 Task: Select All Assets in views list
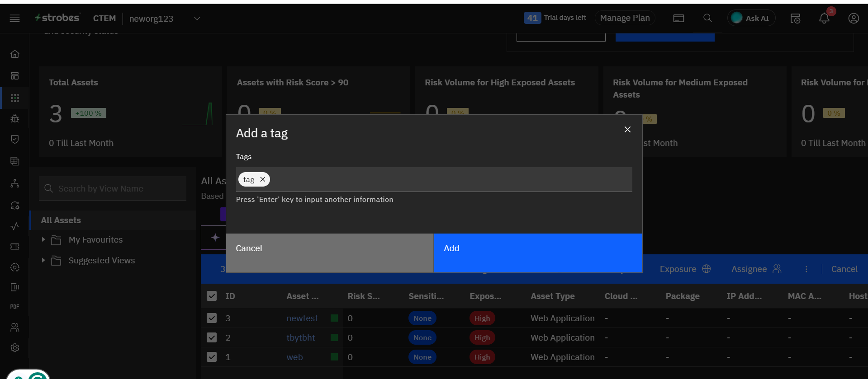pyautogui.click(x=61, y=220)
